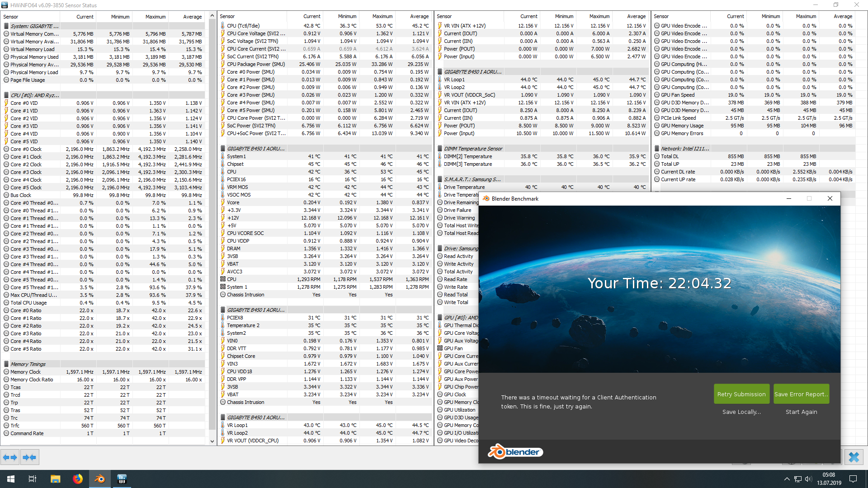Image resolution: width=868 pixels, height=488 pixels.
Task: Select the CPU [#0]: AMD Ryzen section row
Action: click(35, 95)
